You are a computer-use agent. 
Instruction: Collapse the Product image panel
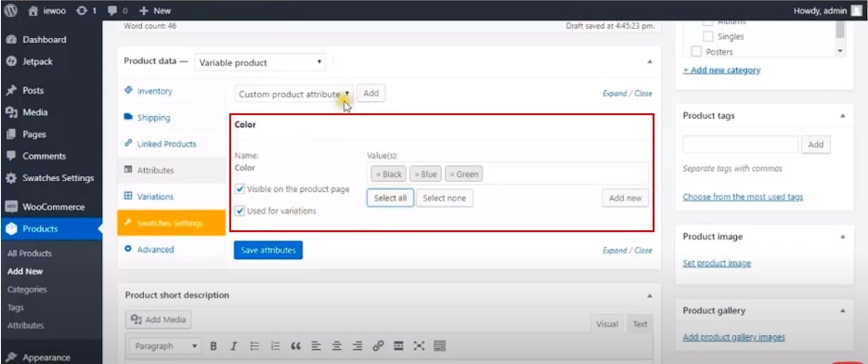point(843,237)
